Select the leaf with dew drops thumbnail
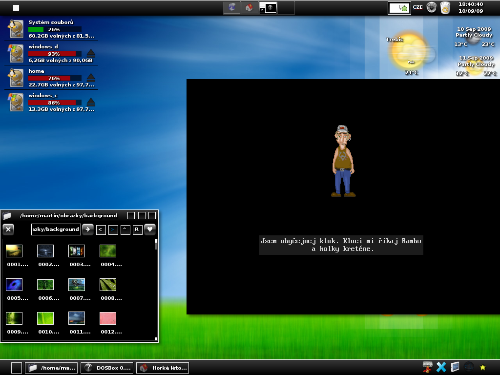The height and width of the screenshot is (375, 500). click(x=107, y=284)
